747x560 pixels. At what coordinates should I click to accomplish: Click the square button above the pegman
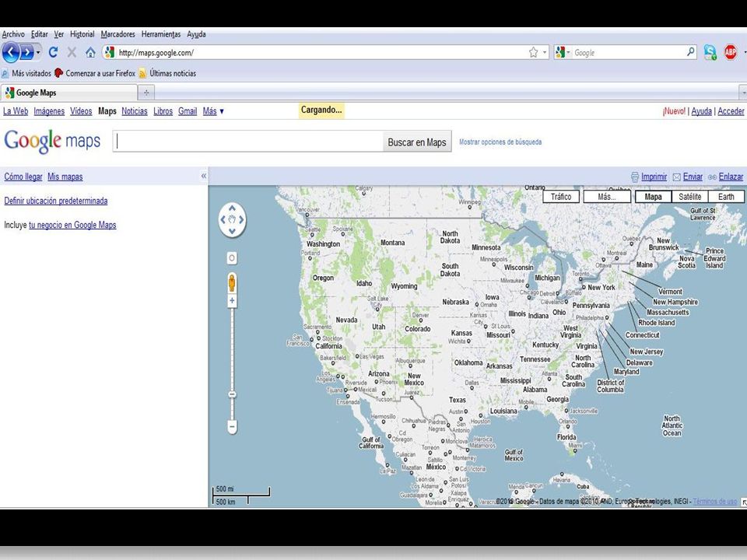[232, 258]
